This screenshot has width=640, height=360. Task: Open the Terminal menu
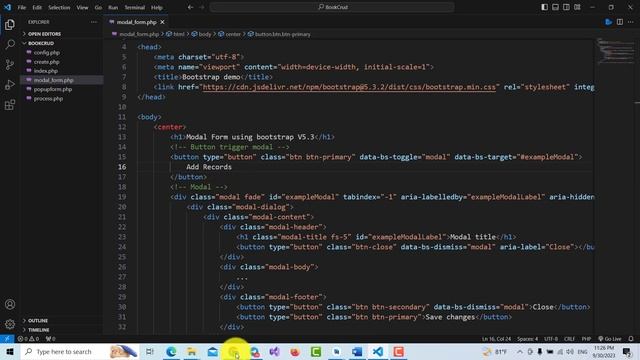(135, 7)
